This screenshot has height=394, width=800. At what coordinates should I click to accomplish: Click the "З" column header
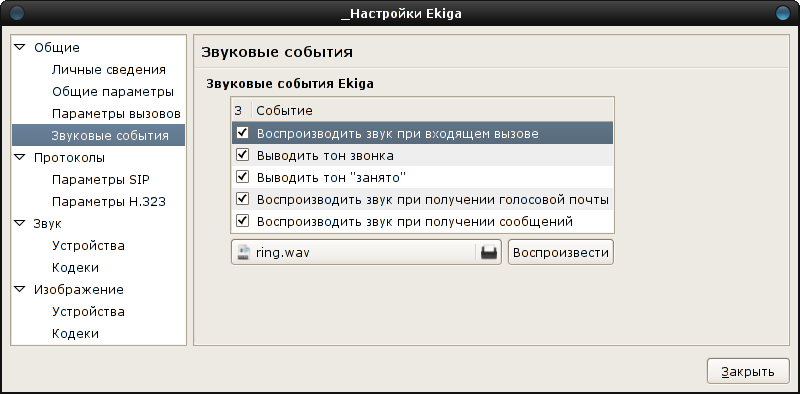point(241,110)
